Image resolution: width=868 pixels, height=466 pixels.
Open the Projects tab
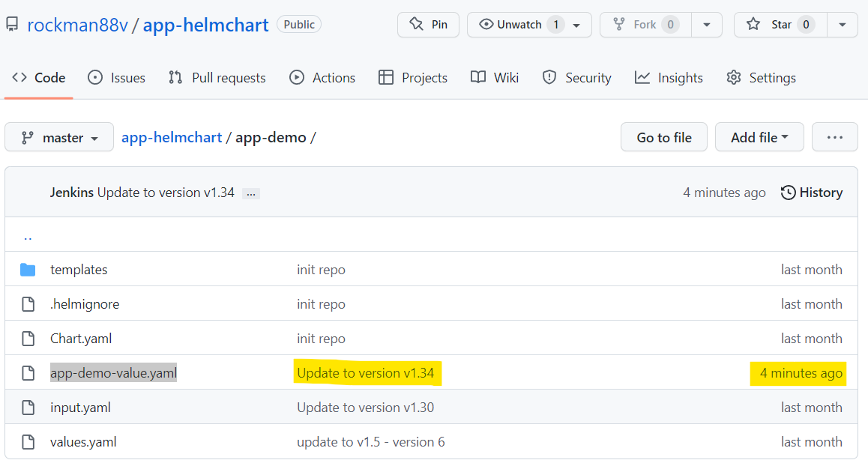(x=412, y=78)
